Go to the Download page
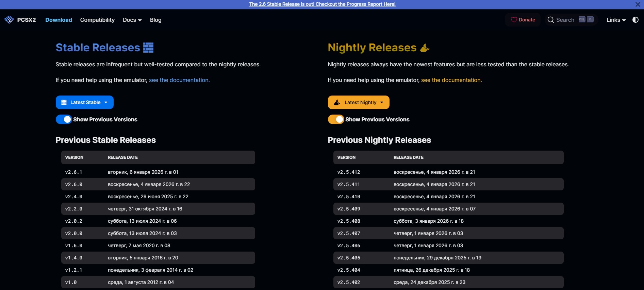 tap(59, 20)
